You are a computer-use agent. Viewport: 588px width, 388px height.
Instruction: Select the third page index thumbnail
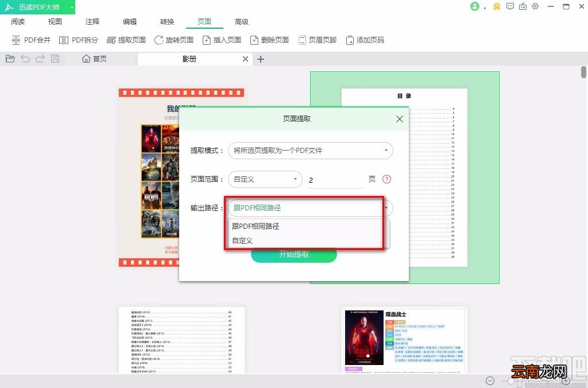click(x=181, y=340)
